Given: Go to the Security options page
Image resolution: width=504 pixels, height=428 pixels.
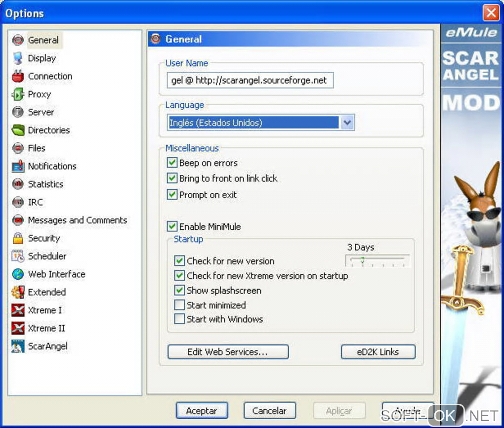Looking at the screenshot, I should click(44, 238).
